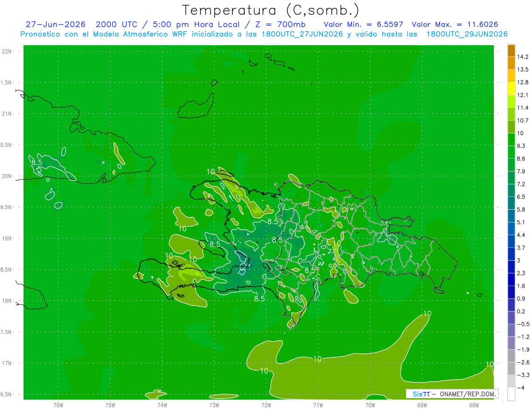532x411 pixels.
Task: Click the "Temperatura (C,somb.)" chart title
Action: tap(270, 10)
